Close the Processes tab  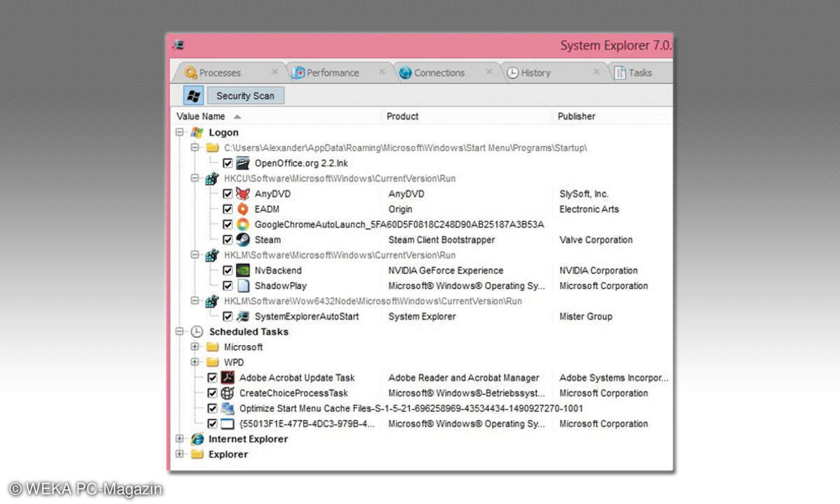tap(275, 71)
